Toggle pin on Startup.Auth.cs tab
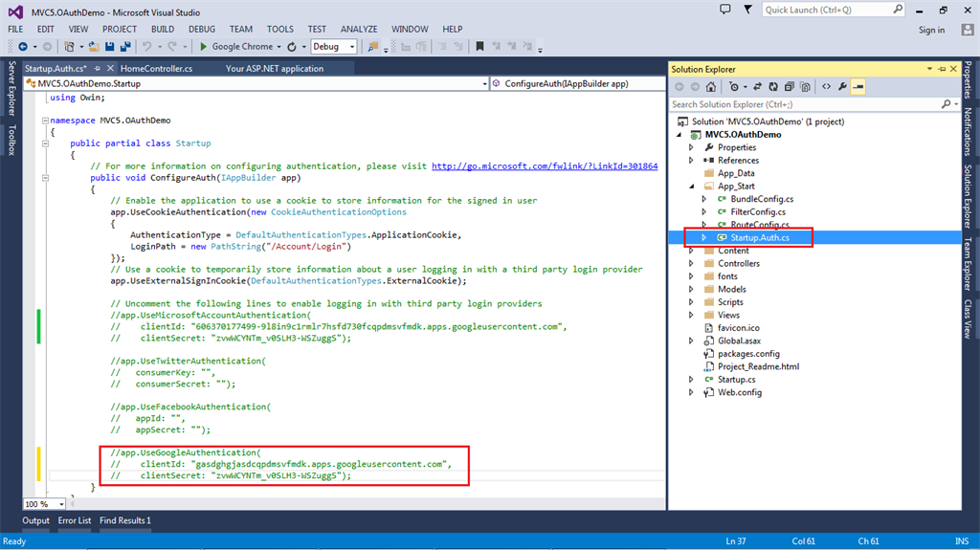This screenshot has width=980, height=550. pyautogui.click(x=98, y=69)
